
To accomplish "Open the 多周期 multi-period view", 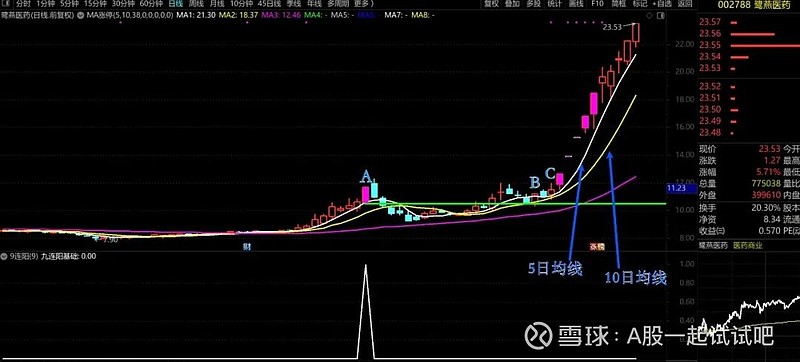I will [337, 4].
